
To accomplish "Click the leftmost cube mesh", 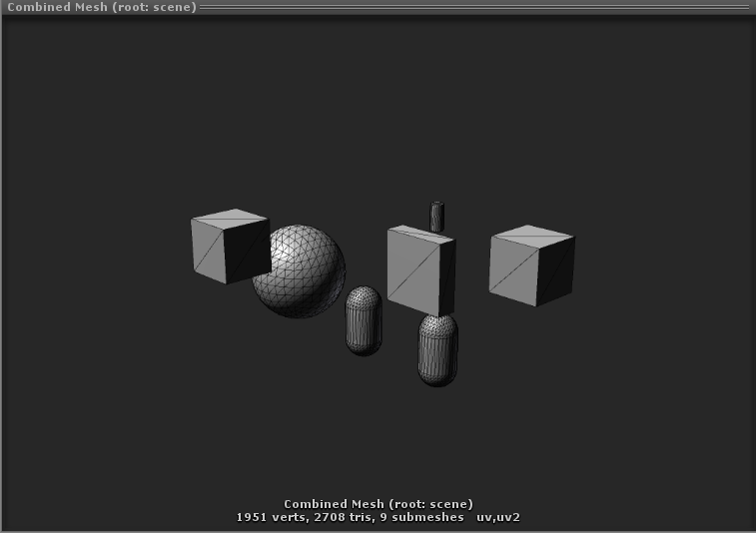I will pos(231,247).
